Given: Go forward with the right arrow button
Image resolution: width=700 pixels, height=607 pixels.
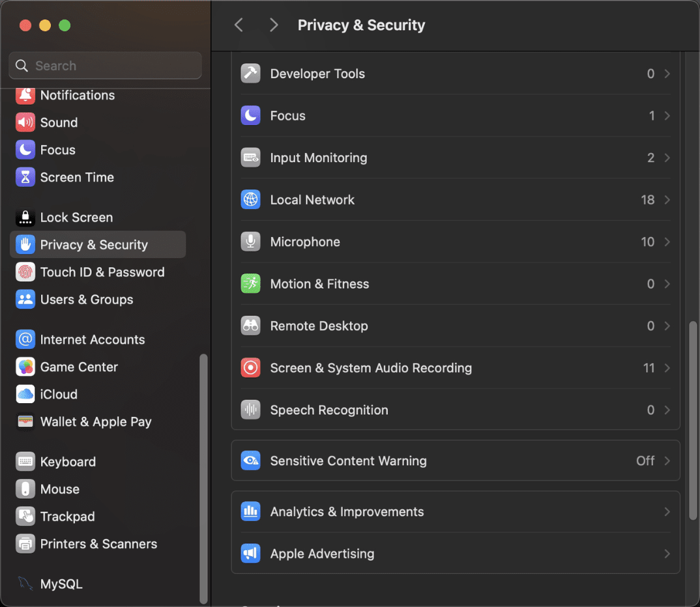Looking at the screenshot, I should click(x=274, y=25).
